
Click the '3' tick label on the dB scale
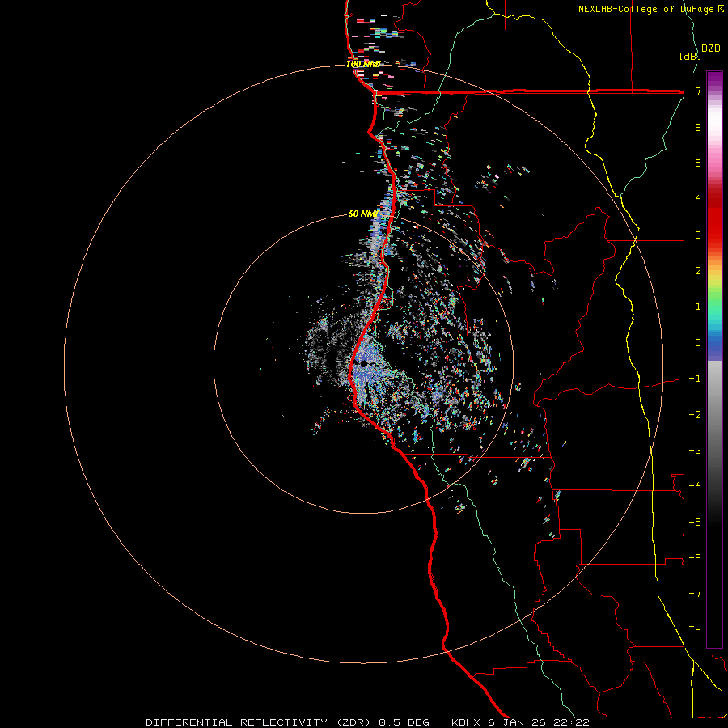(698, 235)
